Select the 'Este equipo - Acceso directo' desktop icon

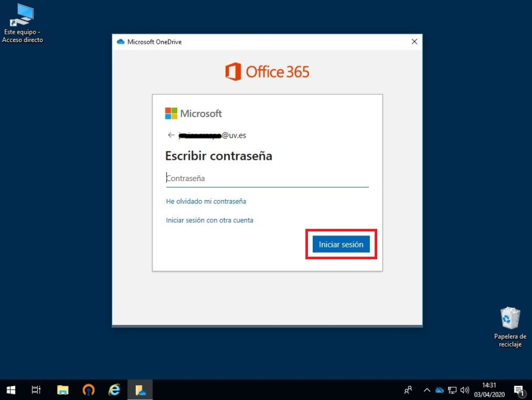tap(22, 23)
